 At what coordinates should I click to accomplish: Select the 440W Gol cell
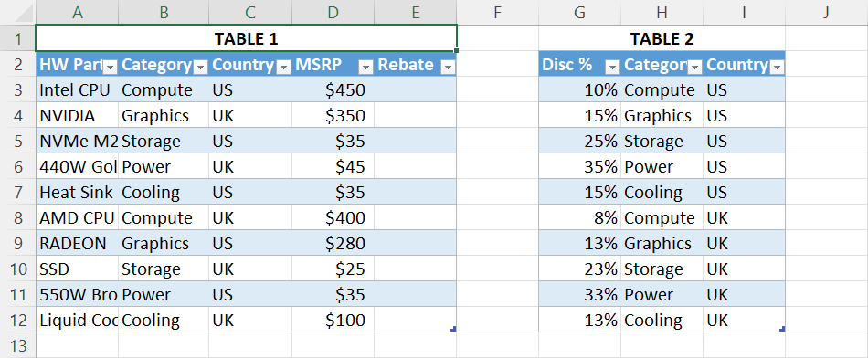[x=77, y=166]
